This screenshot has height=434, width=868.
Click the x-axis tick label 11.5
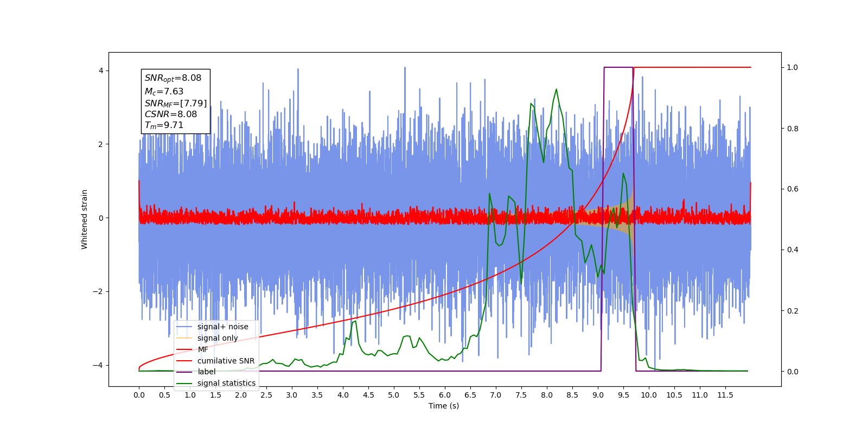pos(725,395)
